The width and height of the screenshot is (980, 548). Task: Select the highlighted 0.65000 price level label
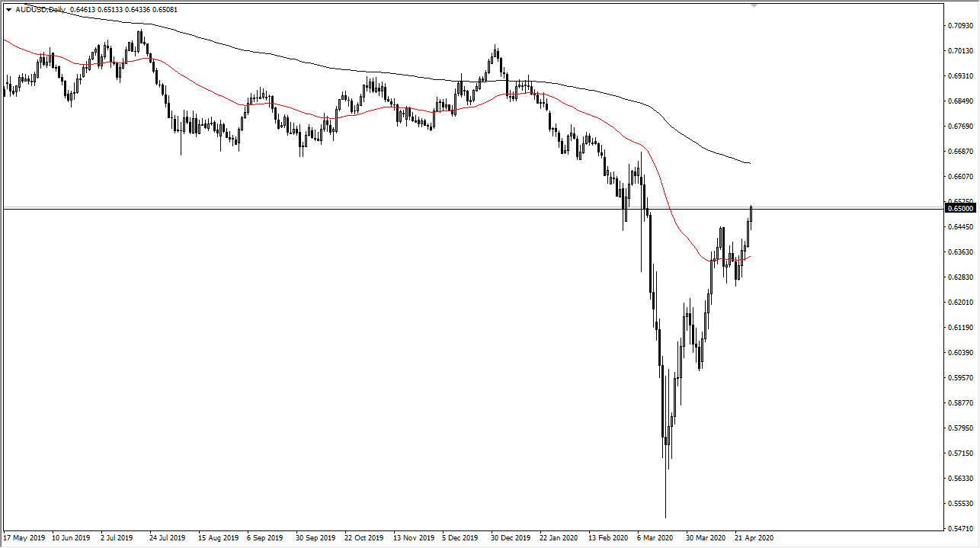(x=961, y=208)
